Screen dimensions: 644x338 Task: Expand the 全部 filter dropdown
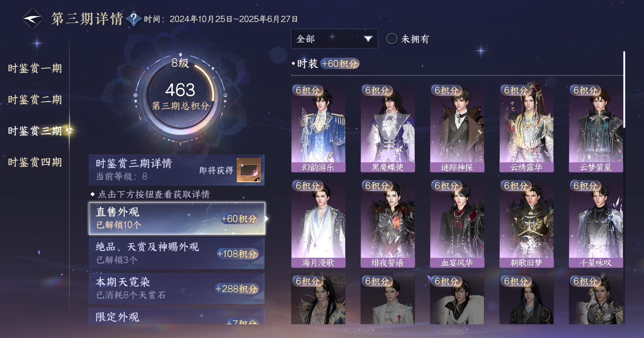(x=334, y=39)
